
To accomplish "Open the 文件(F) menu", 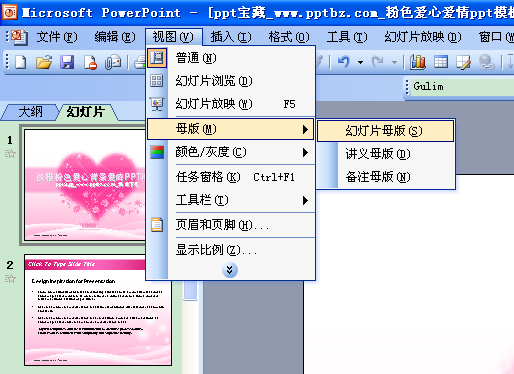I will (57, 37).
